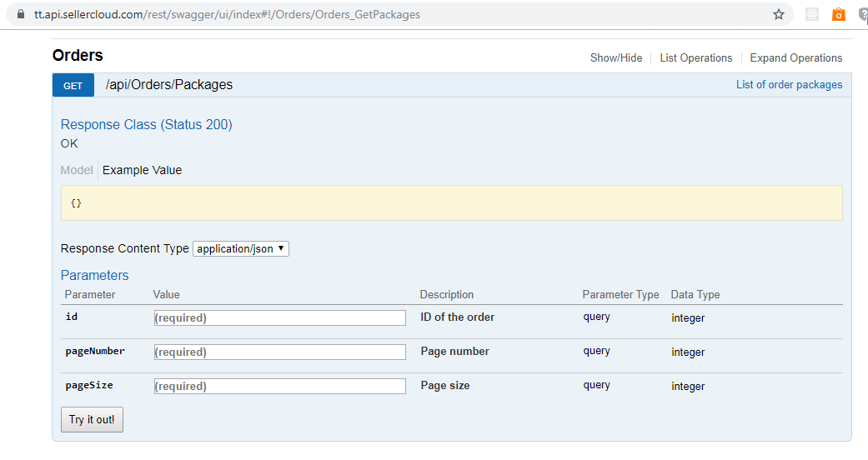Click the 'Try it out!' button
This screenshot has width=868, height=460.
coord(92,420)
